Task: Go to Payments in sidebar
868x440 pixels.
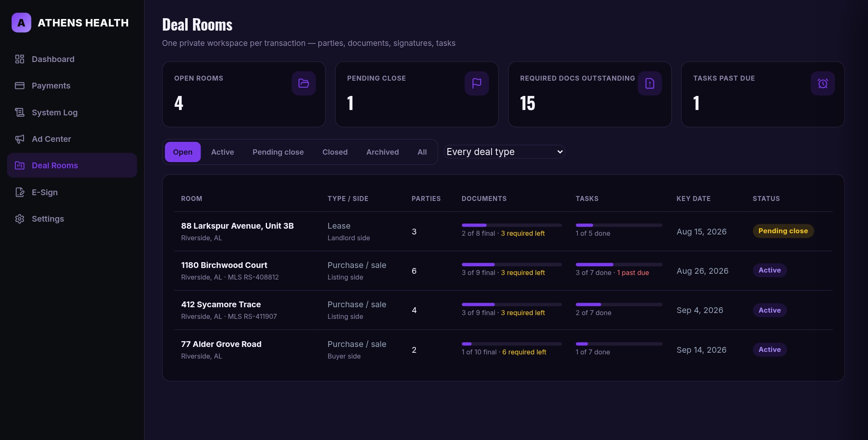Action: (x=72, y=86)
